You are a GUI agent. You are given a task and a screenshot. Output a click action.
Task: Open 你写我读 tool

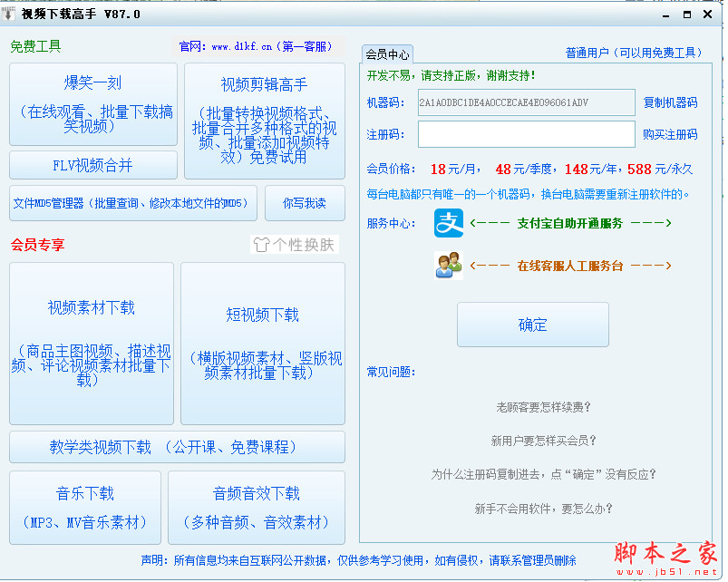pos(305,203)
